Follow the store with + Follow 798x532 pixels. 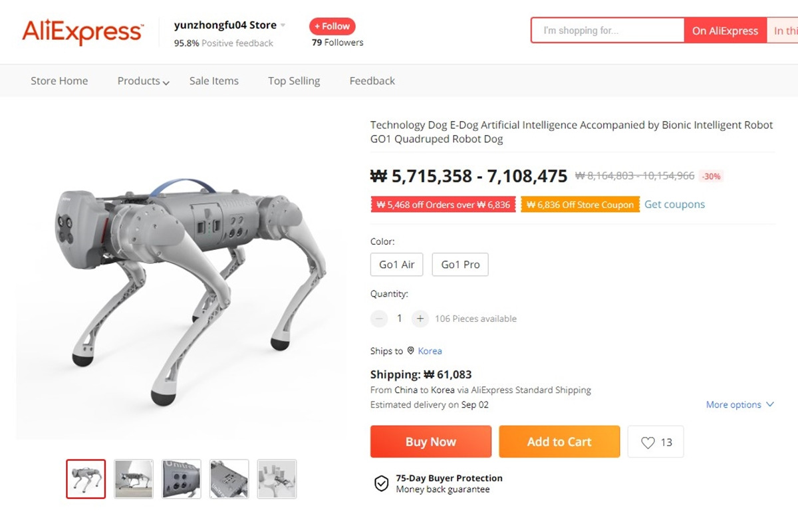point(332,27)
